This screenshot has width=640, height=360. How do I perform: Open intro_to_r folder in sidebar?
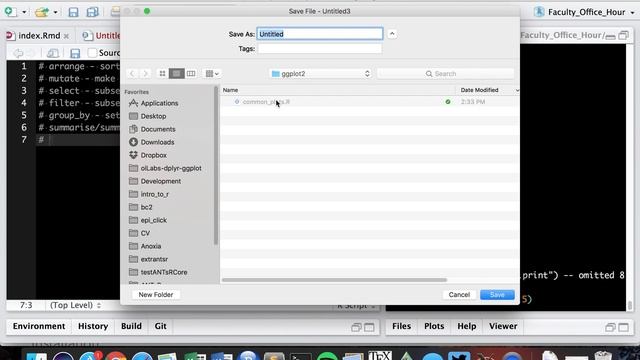(x=154, y=194)
